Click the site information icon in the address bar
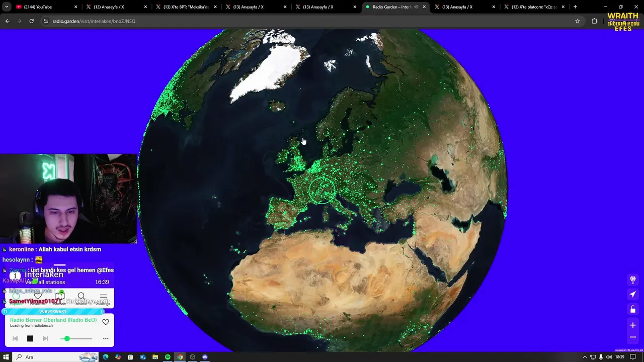This screenshot has width=644, height=362. 46,21
